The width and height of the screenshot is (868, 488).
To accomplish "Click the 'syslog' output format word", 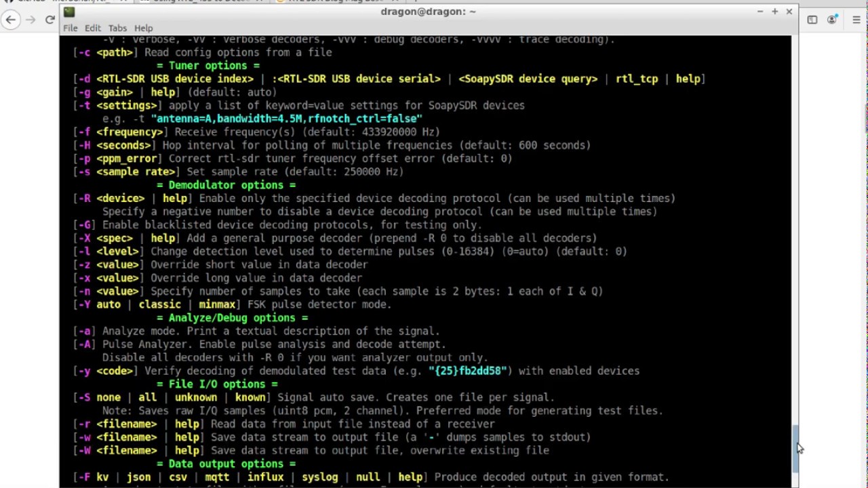I will (319, 477).
